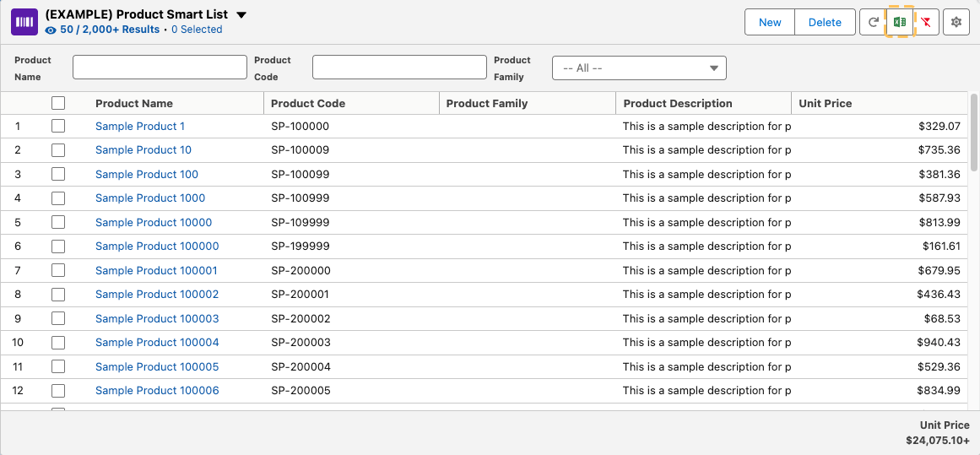Screen dimensions: 980x455
Task: Select the checkbox for Sample Product 100001
Action: pyautogui.click(x=58, y=270)
